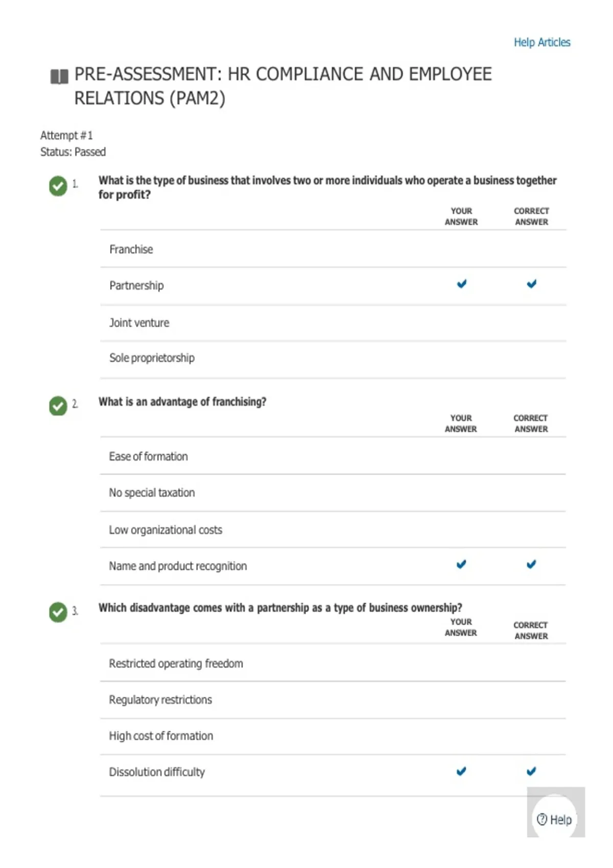Viewport: 613px width, 868px height.
Task: Click the correct answer checkmark for Partnership
Action: 532,284
